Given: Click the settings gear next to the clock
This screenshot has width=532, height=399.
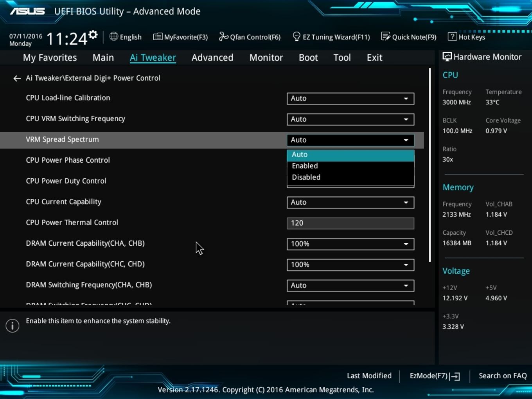Looking at the screenshot, I should tap(93, 35).
